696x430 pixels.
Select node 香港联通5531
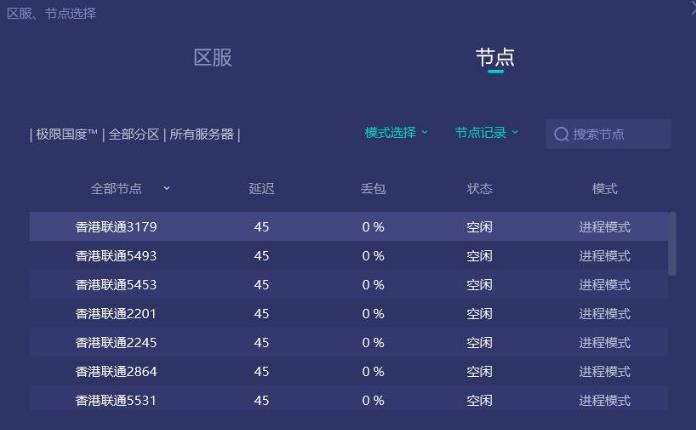pos(116,401)
